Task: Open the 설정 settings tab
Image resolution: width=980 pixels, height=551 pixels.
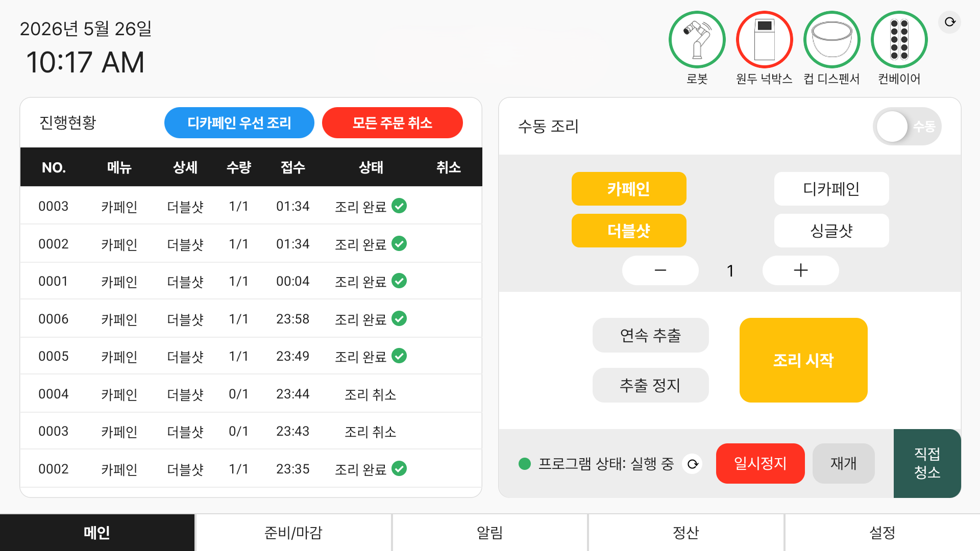Action: coord(883,533)
